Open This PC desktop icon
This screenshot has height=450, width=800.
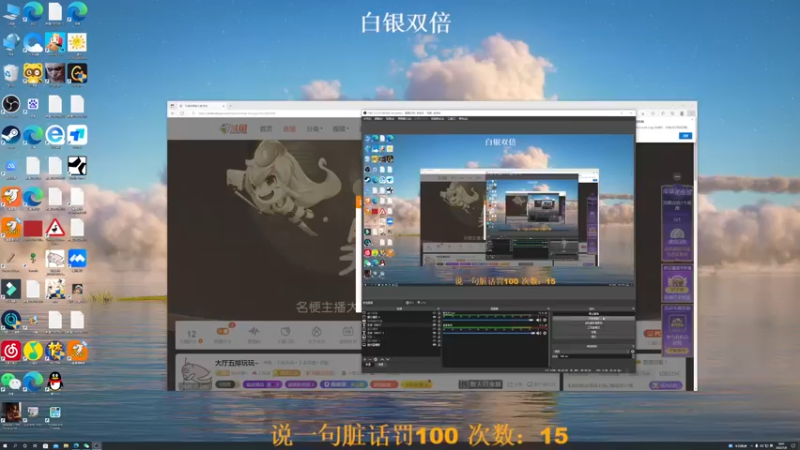(11, 12)
